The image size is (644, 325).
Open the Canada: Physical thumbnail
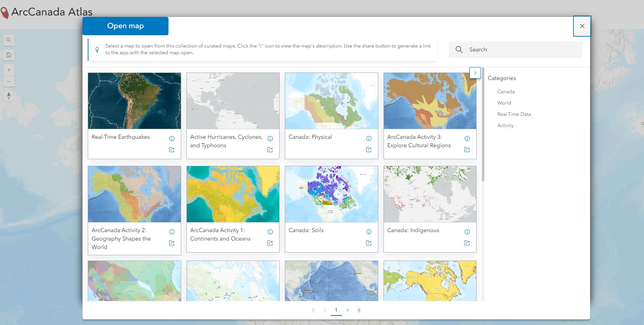331,101
